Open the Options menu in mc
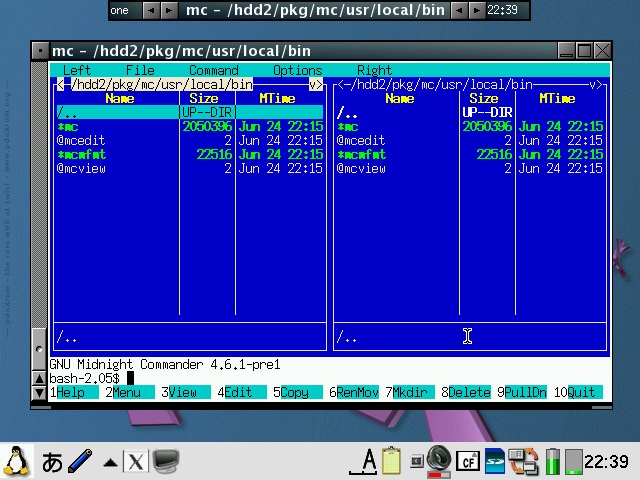The height and width of the screenshot is (480, 640). 297,71
